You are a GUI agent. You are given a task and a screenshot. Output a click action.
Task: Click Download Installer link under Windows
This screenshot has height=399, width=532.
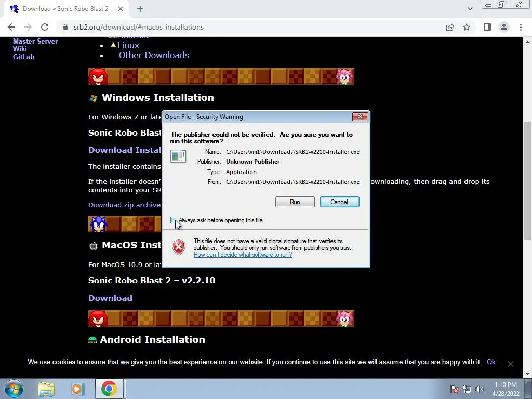point(125,150)
